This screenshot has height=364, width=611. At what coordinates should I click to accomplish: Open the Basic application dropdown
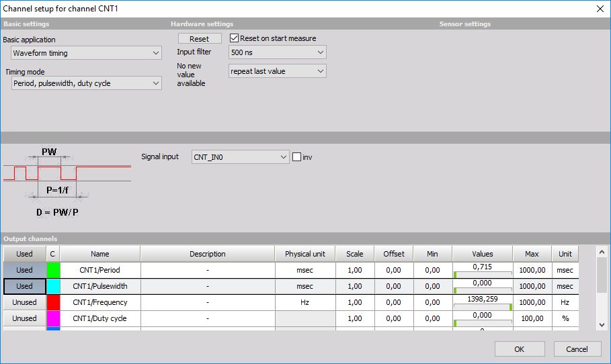tap(86, 53)
